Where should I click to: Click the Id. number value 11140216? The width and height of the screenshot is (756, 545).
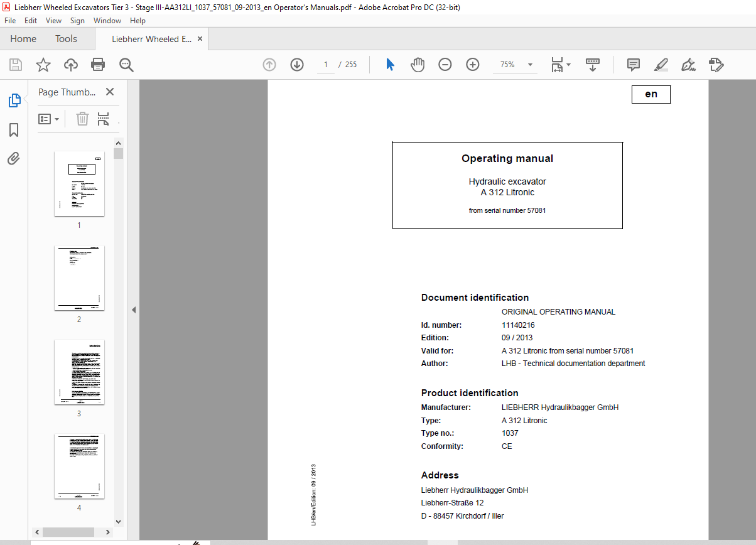point(518,325)
